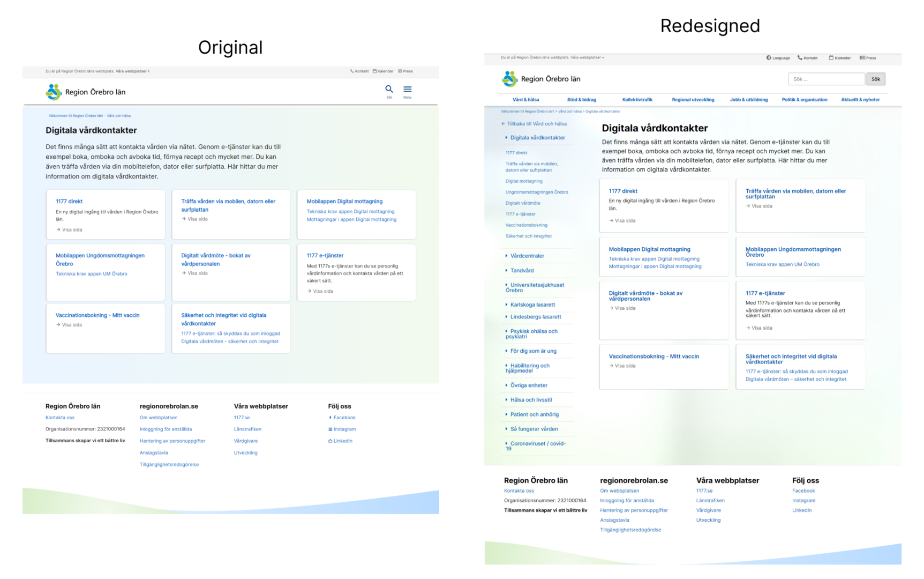Open Facebook link in Redesigned footer
924x579 pixels.
[803, 491]
